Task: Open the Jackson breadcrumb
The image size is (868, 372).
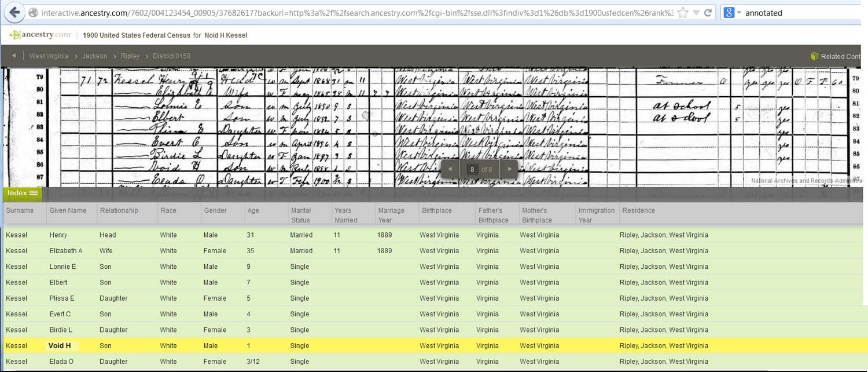Action: click(94, 56)
